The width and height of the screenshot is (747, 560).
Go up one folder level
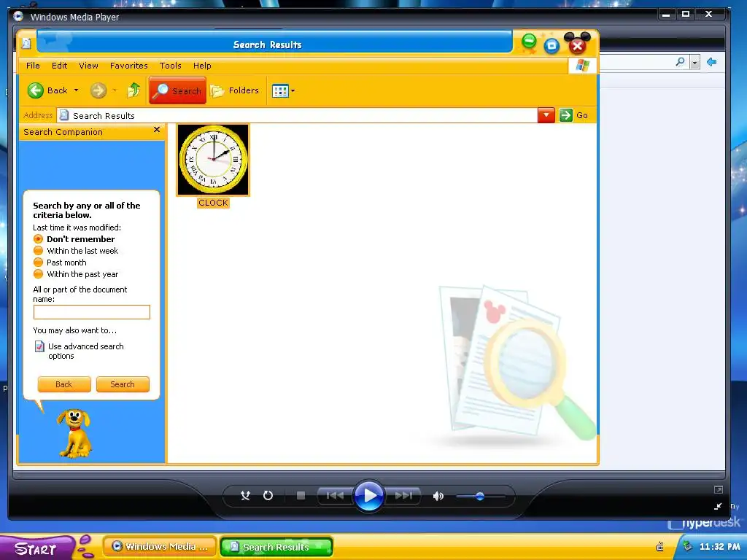pos(134,90)
